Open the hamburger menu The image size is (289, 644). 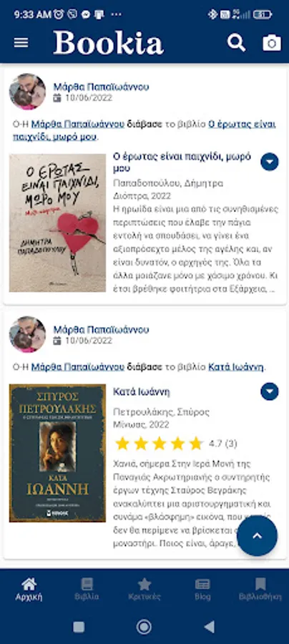tap(21, 43)
